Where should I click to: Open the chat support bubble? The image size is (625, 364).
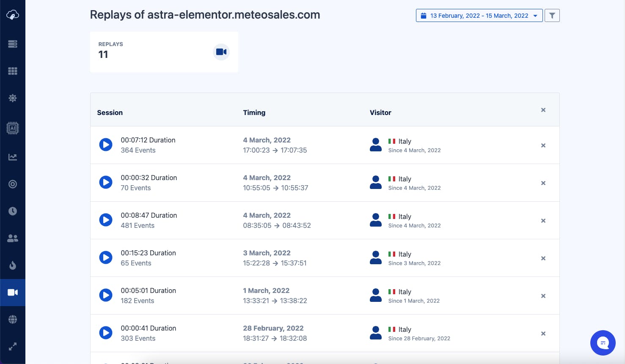[x=603, y=343]
